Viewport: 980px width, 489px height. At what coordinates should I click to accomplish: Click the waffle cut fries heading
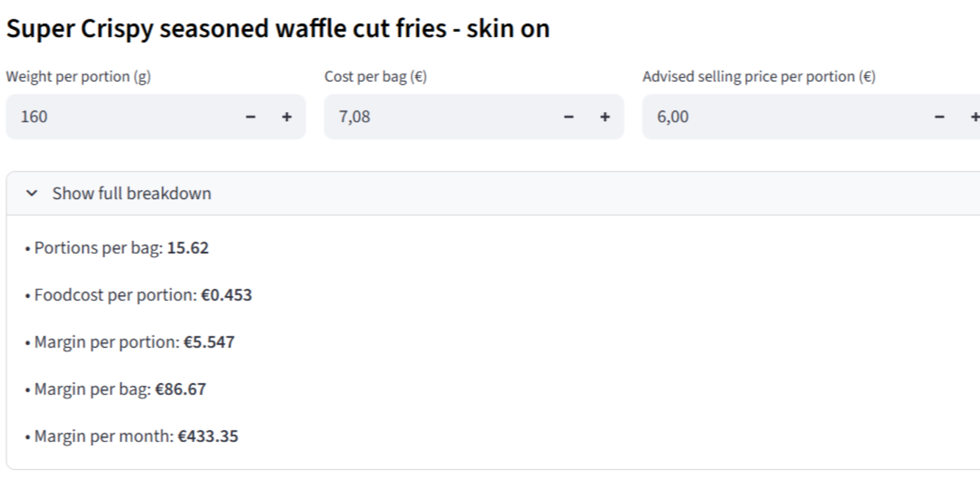tap(278, 29)
